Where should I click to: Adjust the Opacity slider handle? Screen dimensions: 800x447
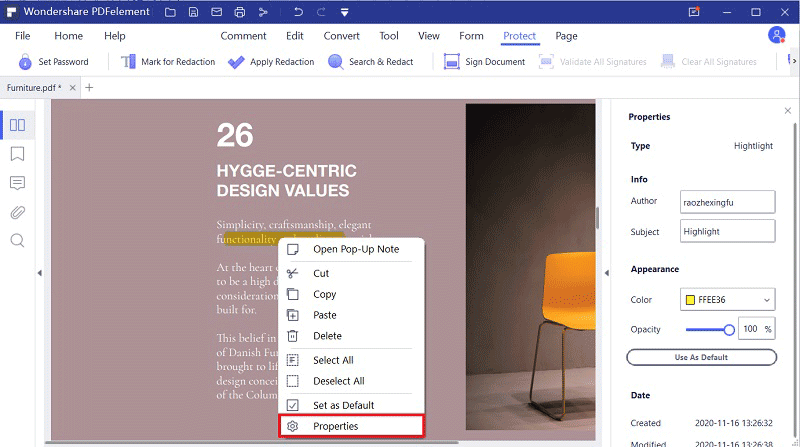(x=729, y=330)
